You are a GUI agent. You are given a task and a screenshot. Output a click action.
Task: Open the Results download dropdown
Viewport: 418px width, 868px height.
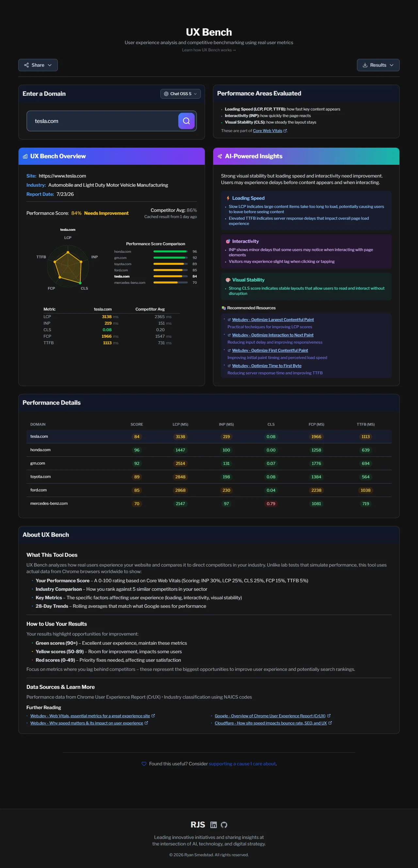(x=378, y=65)
